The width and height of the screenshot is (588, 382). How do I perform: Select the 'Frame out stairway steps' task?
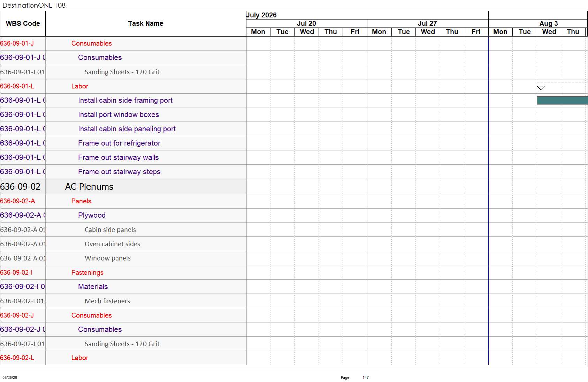pos(119,172)
